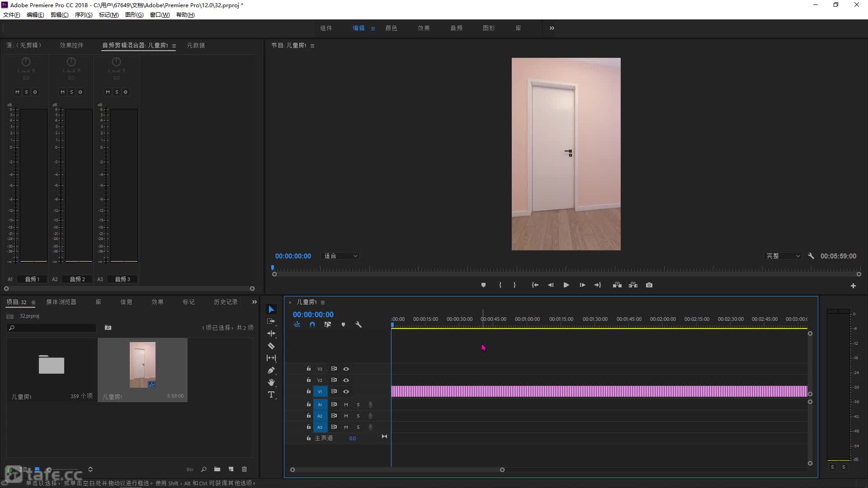Select the Pen tool
The image size is (868, 488).
(x=271, y=370)
